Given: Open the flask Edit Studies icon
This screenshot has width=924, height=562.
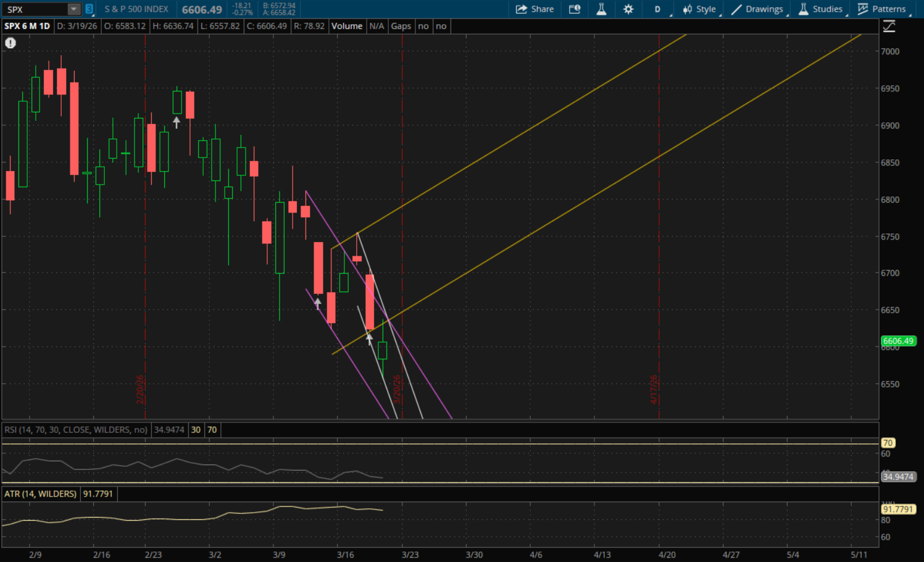Looking at the screenshot, I should click(x=601, y=9).
